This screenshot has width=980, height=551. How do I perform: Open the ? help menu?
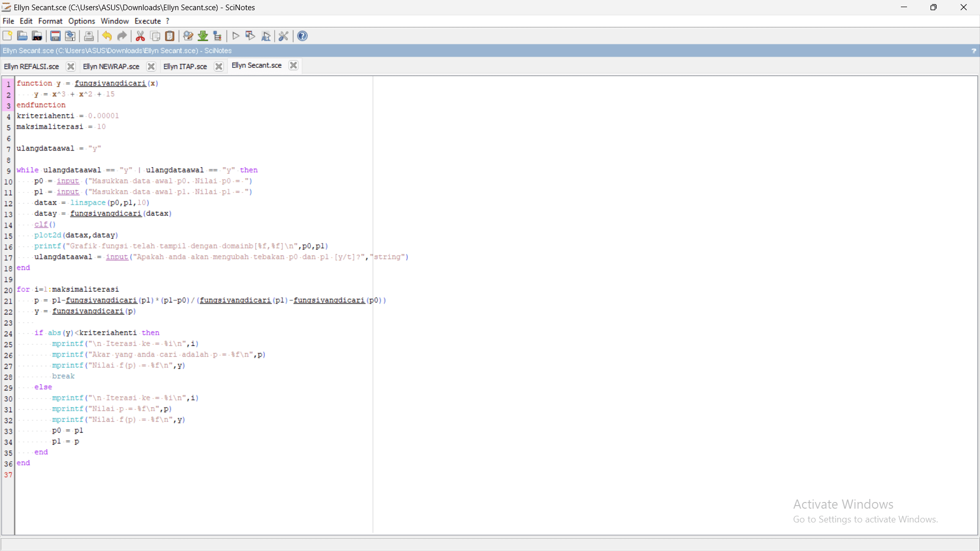[167, 21]
